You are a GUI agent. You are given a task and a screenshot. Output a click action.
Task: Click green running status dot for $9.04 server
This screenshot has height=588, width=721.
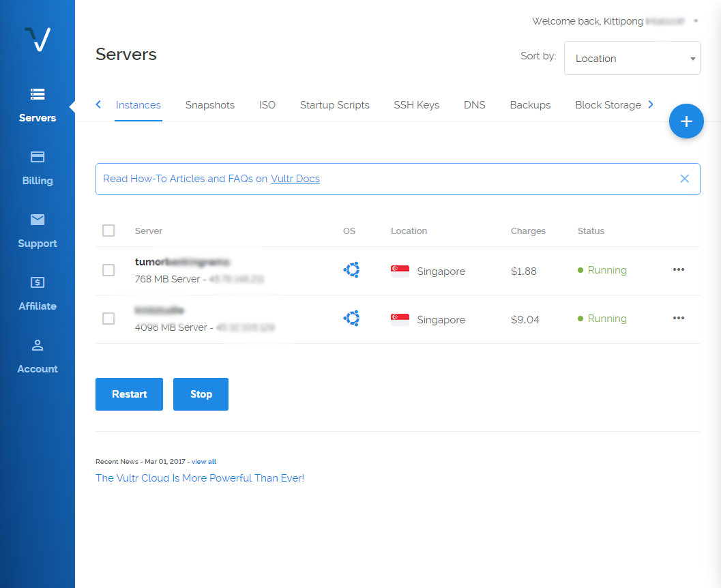(580, 319)
